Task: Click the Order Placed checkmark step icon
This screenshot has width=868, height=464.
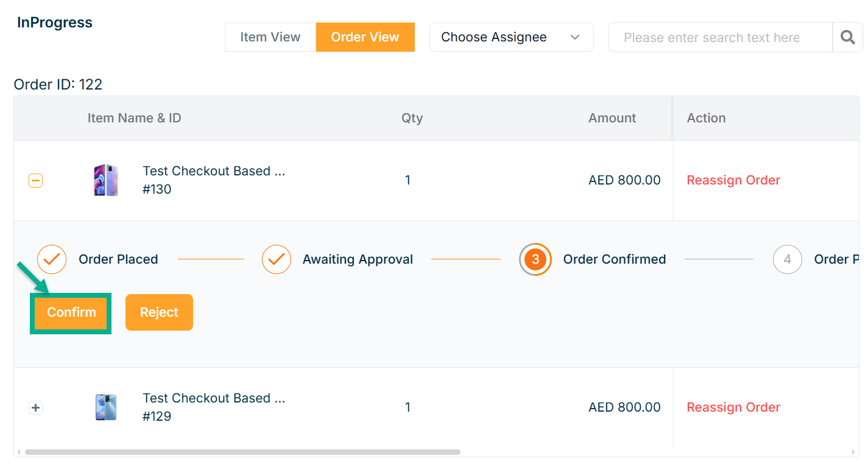Action: coord(52,259)
